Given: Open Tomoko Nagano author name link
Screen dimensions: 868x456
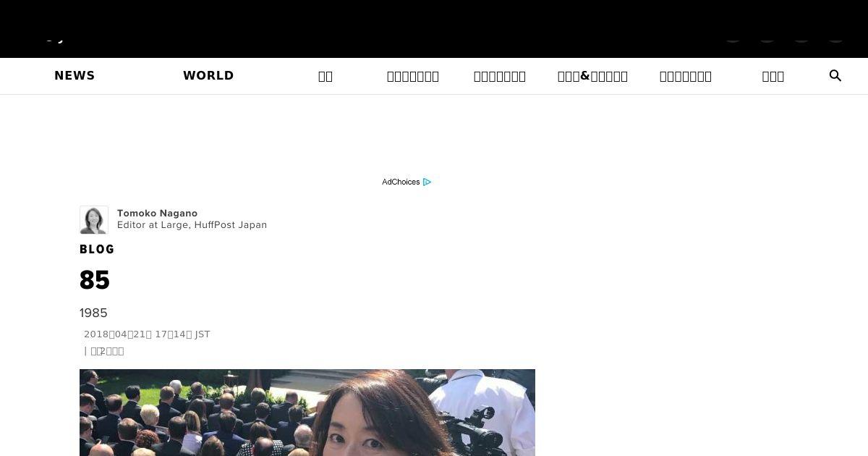Looking at the screenshot, I should tap(157, 214).
